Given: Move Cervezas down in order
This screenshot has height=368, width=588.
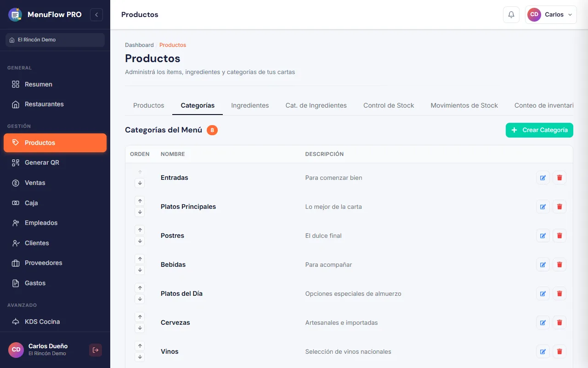Looking at the screenshot, I should pyautogui.click(x=140, y=328).
